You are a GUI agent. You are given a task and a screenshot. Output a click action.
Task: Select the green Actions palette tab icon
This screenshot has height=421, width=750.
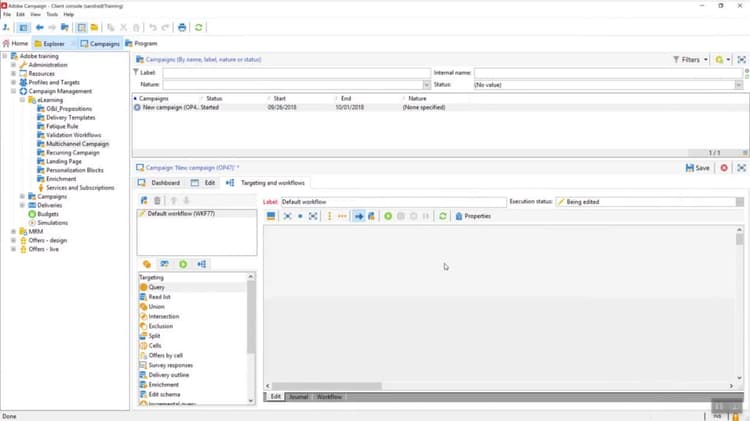(x=183, y=264)
